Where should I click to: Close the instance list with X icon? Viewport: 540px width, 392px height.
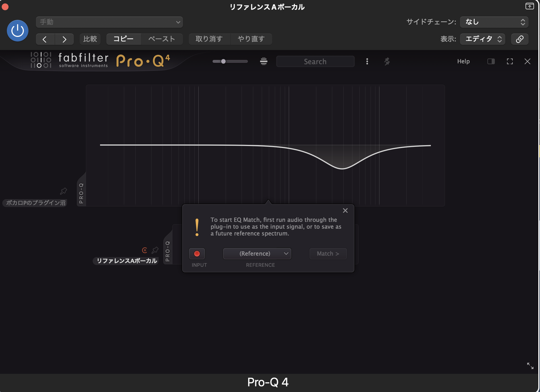click(527, 61)
